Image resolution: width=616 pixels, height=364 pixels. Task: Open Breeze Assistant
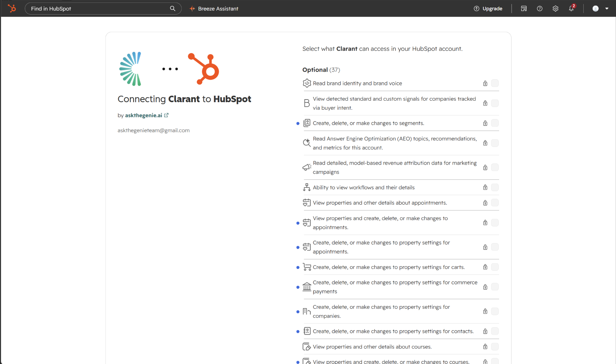pos(214,8)
